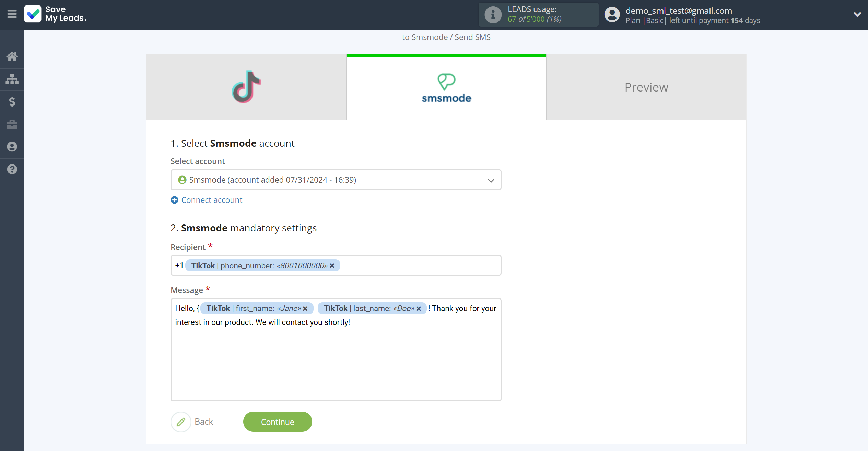868x451 pixels.
Task: Click inside the Recipient field
Action: click(336, 265)
